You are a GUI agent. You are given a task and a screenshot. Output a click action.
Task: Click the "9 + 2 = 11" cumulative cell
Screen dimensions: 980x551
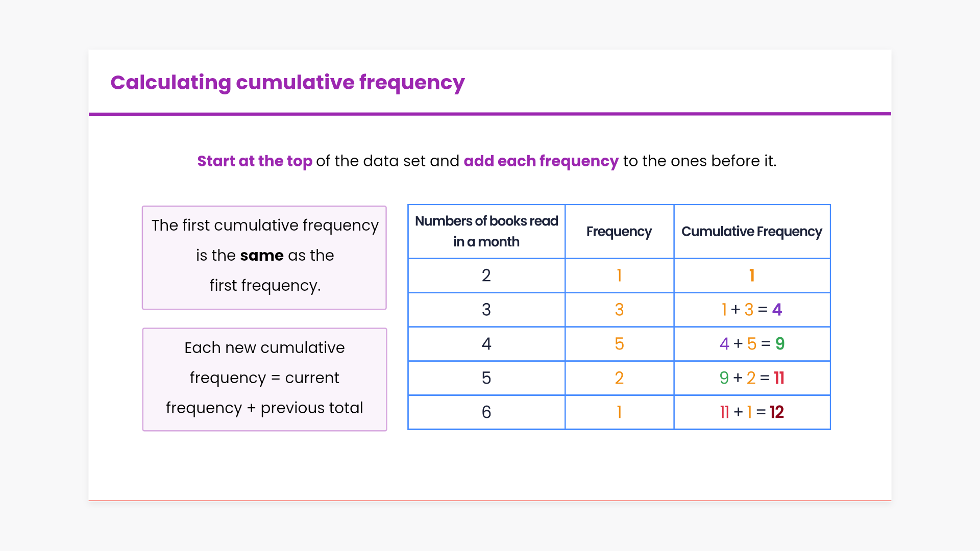click(751, 379)
